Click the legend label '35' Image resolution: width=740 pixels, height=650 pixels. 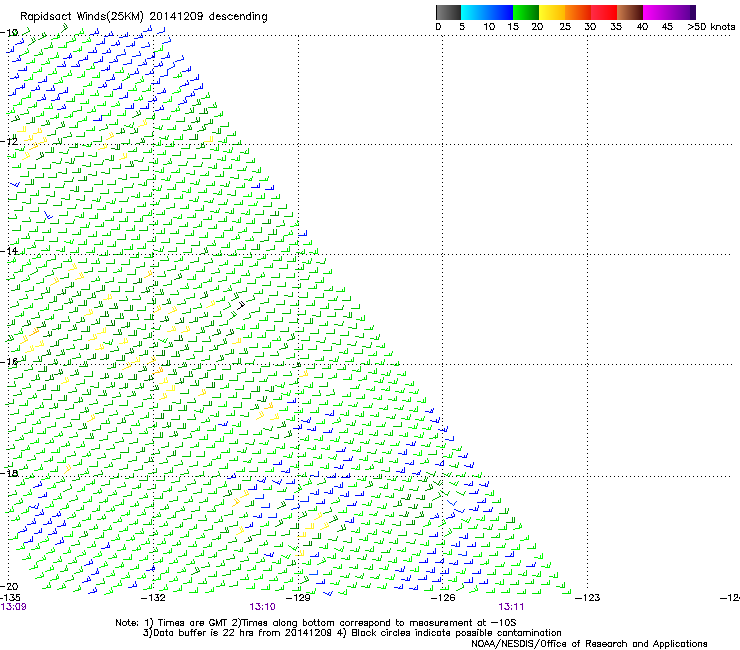coord(616,27)
